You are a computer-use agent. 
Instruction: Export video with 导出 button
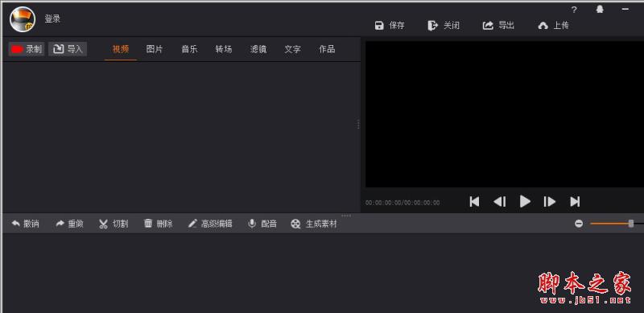[498, 26]
